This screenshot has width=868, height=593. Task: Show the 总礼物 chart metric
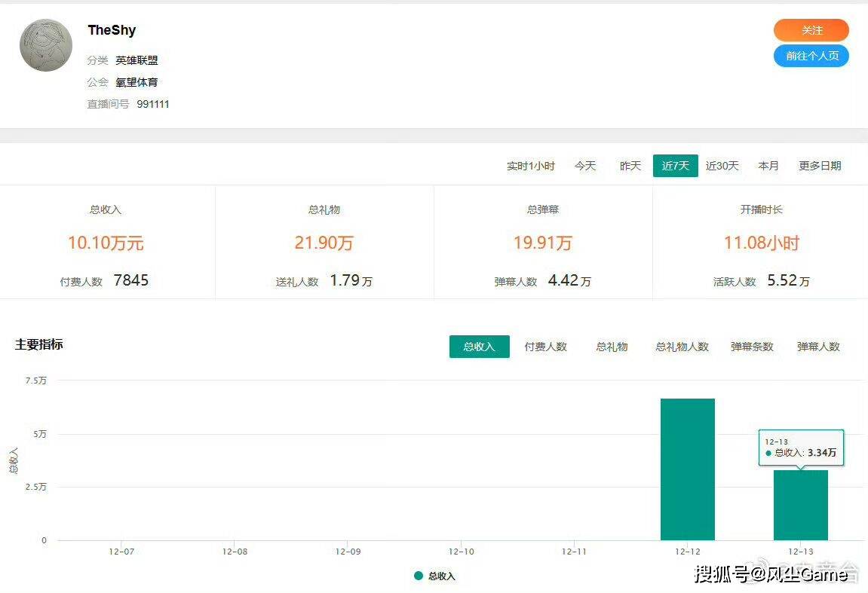click(x=612, y=347)
